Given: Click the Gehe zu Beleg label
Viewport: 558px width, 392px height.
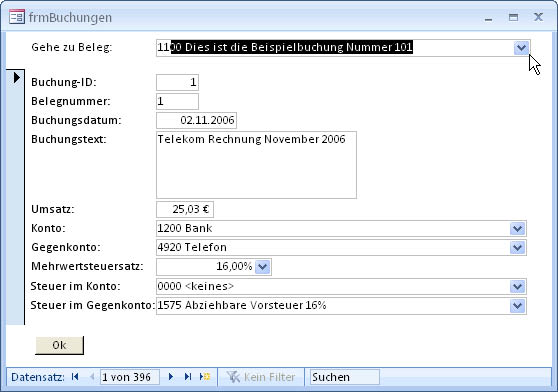Looking at the screenshot, I should [x=72, y=47].
